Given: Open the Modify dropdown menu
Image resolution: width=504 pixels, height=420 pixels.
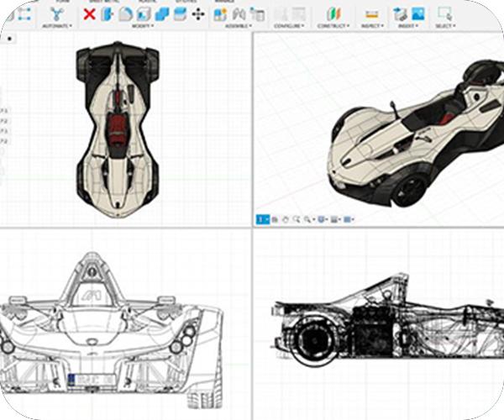Looking at the screenshot, I should 142,26.
